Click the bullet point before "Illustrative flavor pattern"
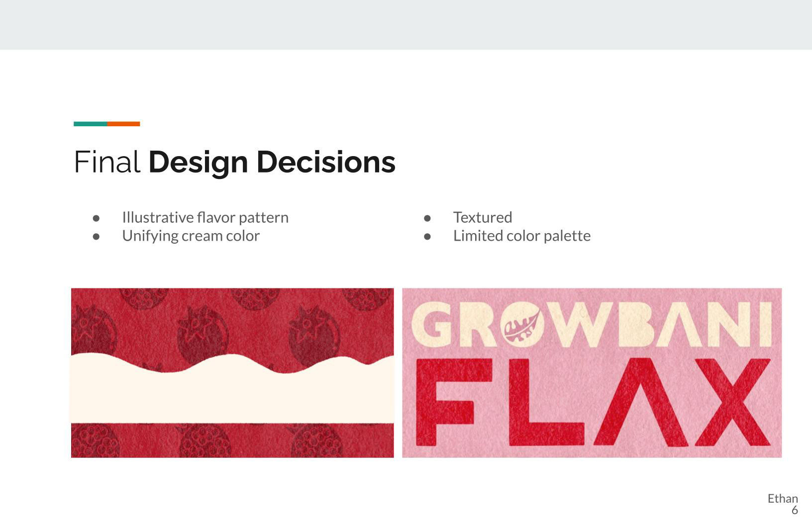The height and width of the screenshot is (525, 812). 96,218
